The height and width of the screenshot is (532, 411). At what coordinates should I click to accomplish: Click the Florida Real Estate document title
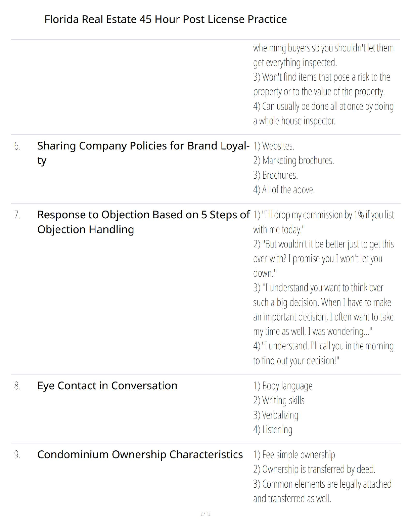pyautogui.click(x=166, y=19)
